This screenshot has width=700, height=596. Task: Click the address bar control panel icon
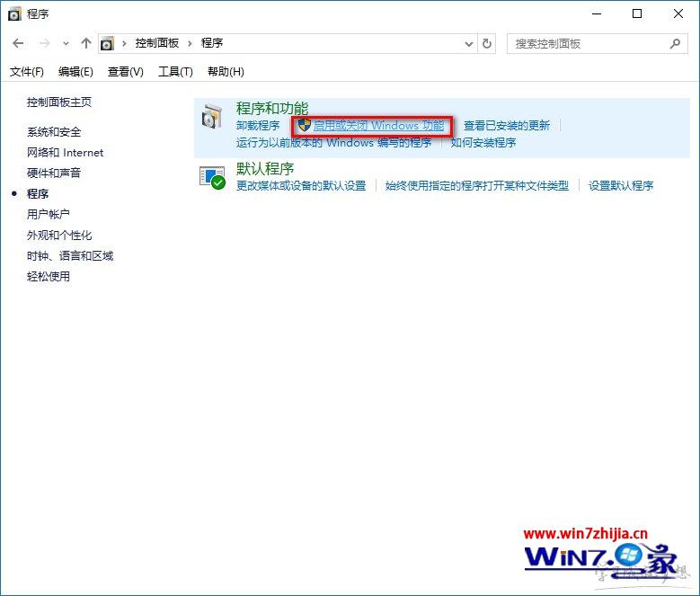107,43
